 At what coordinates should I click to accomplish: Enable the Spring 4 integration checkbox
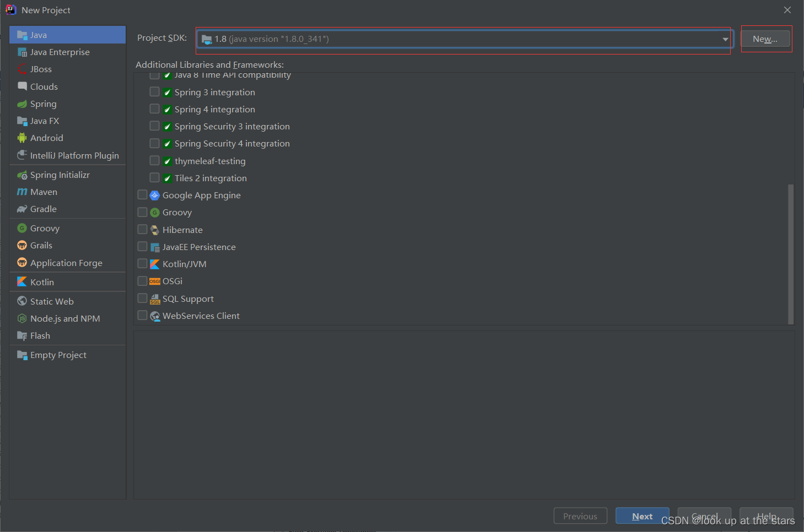155,109
